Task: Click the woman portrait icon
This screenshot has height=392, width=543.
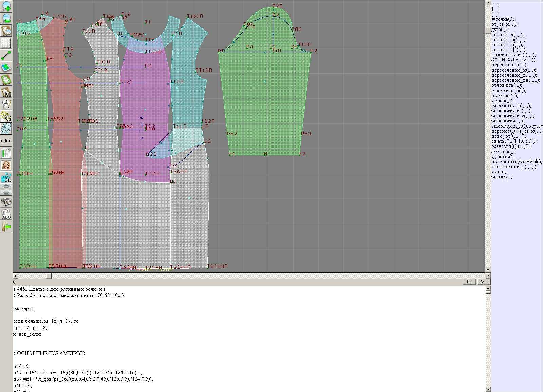Action: tap(6, 165)
